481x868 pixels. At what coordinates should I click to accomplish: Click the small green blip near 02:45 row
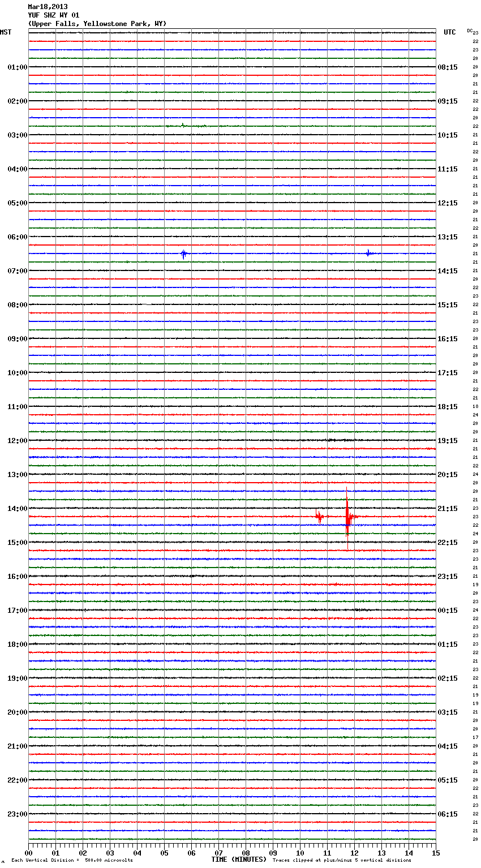[x=182, y=125]
